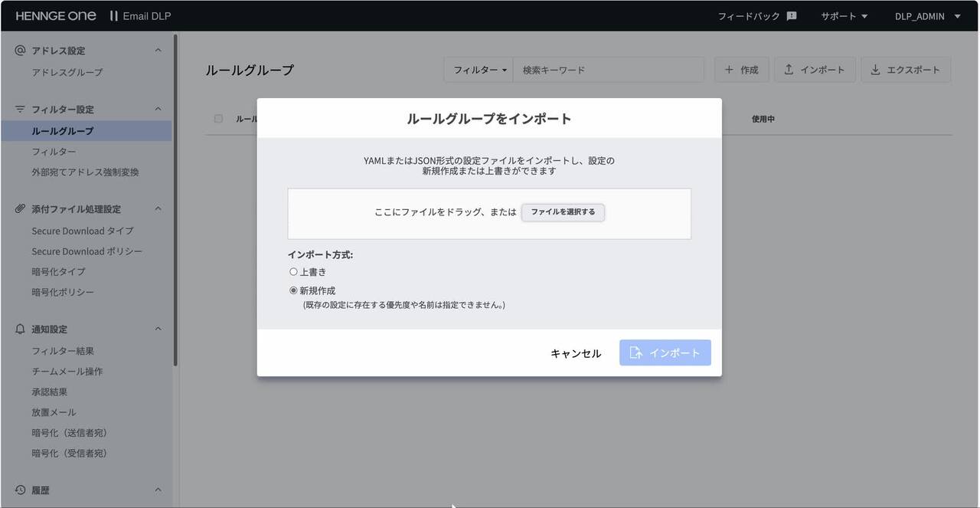This screenshot has height=508, width=980.
Task: Click the top toolbar インポート button
Action: (815, 70)
